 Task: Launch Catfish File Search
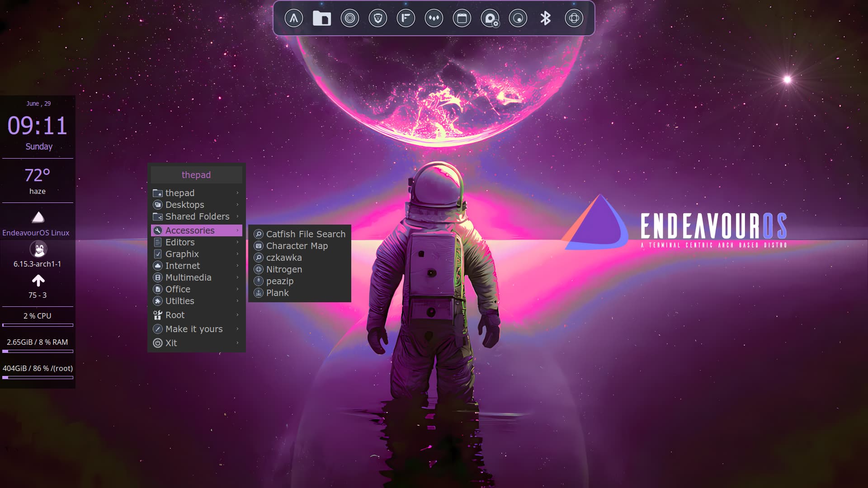tap(305, 234)
